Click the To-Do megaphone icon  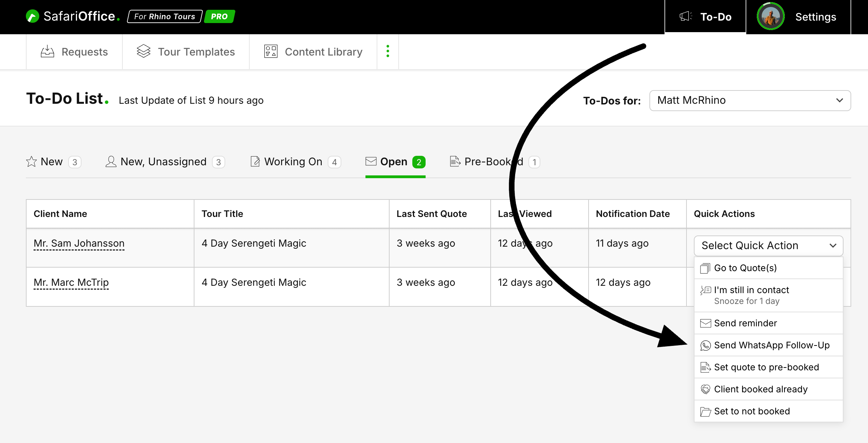click(685, 16)
